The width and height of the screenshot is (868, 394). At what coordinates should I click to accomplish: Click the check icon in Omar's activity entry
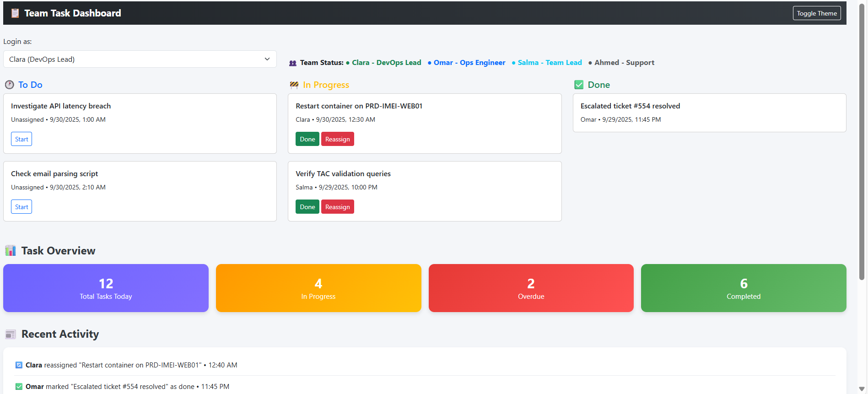pyautogui.click(x=19, y=387)
